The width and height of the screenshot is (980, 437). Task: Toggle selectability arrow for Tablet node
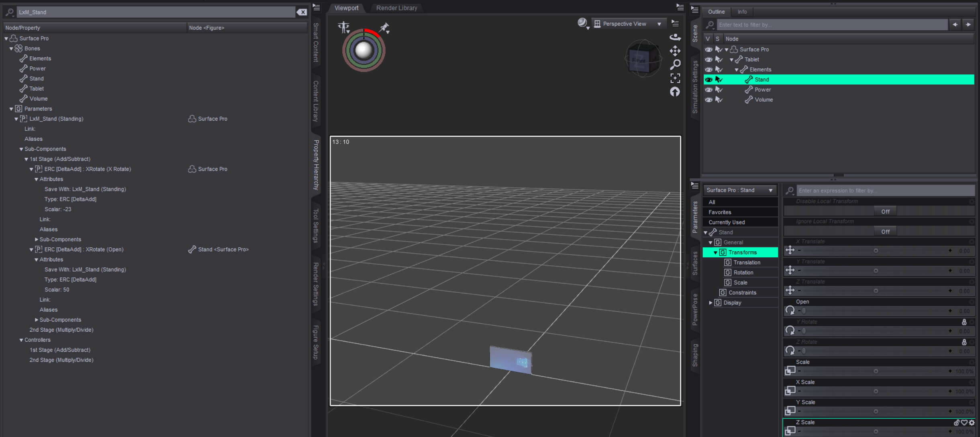pos(719,59)
